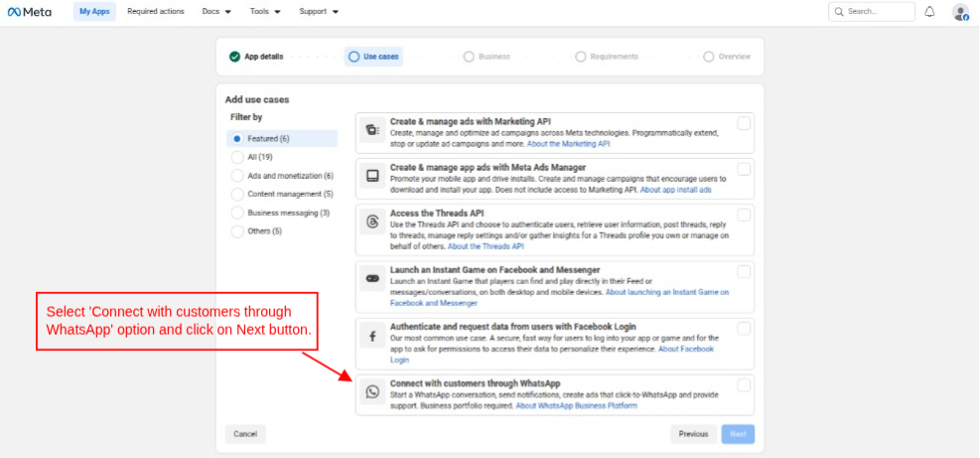Click the search magnifier icon
This screenshot has height=458, width=980.
click(839, 11)
